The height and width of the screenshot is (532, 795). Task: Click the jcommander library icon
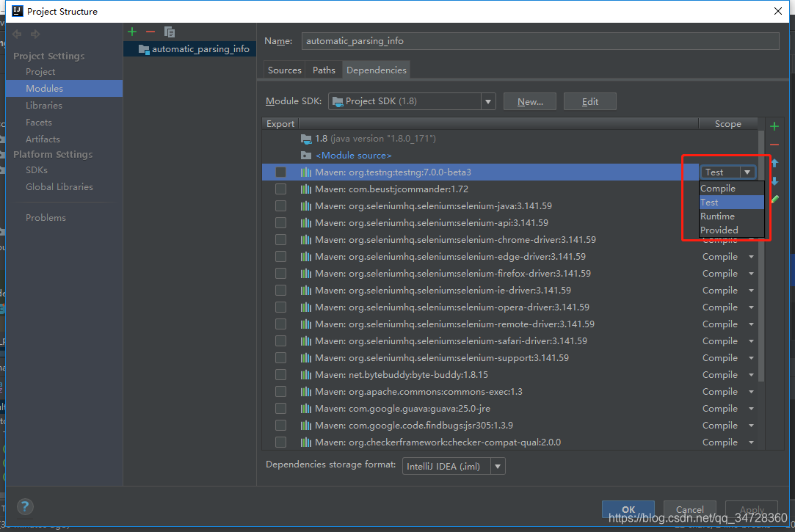click(305, 189)
